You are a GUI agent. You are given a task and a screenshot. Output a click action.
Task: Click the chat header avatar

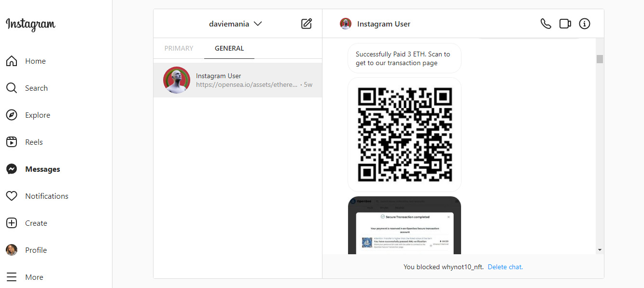[346, 24]
